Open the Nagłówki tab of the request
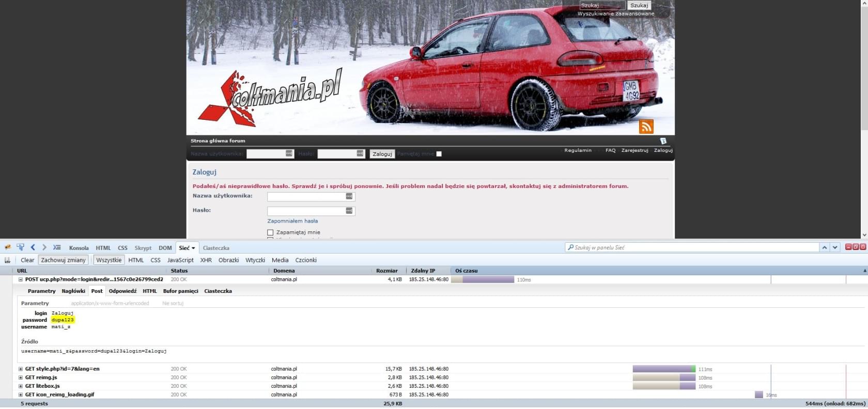Screen dimensions: 868x409 73,291
